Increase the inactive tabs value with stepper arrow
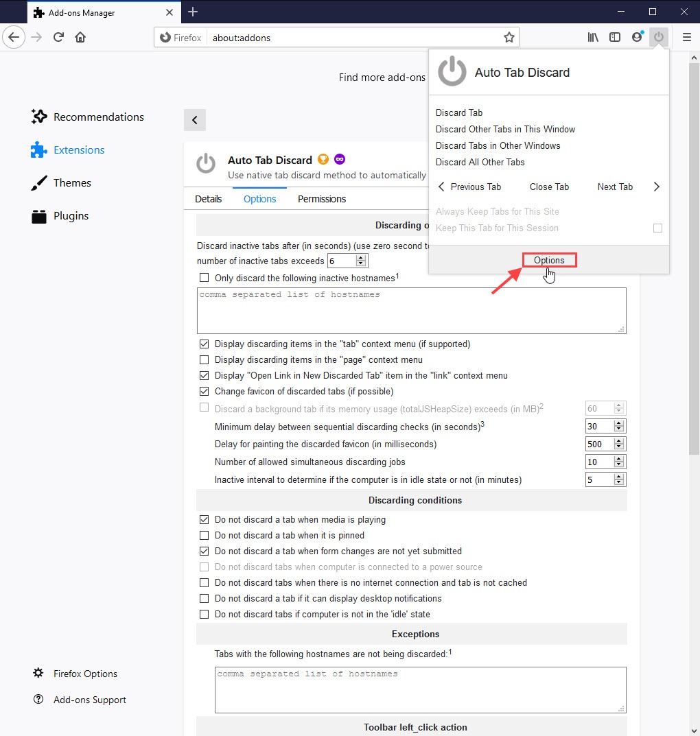This screenshot has height=736, width=700. pyautogui.click(x=362, y=257)
